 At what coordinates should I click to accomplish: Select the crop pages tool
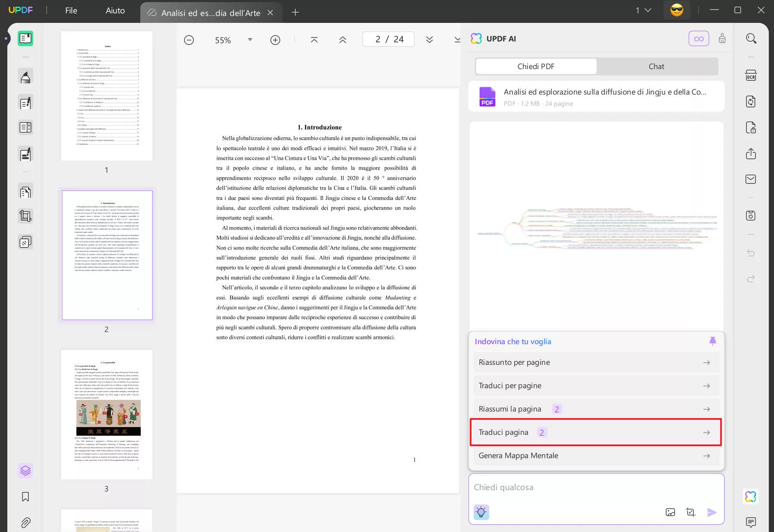[x=25, y=216]
